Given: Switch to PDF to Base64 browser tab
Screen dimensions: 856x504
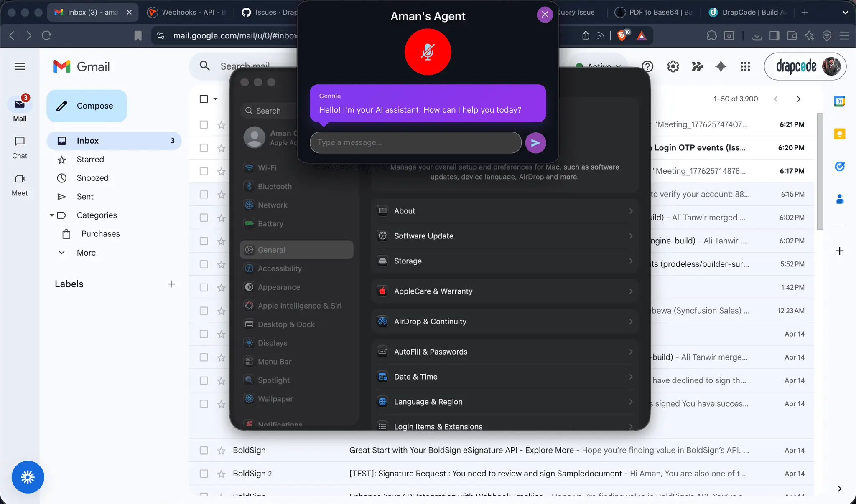Looking at the screenshot, I should click(x=655, y=12).
